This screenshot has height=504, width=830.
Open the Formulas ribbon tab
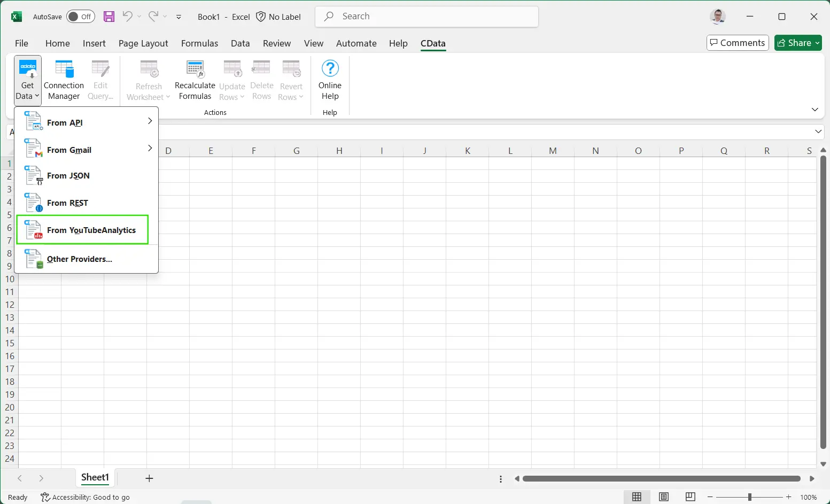click(x=199, y=43)
